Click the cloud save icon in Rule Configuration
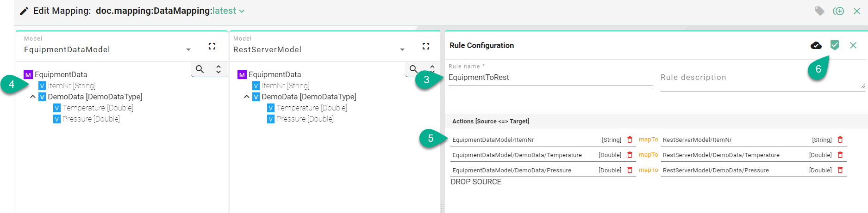The height and width of the screenshot is (213, 868). [x=816, y=45]
